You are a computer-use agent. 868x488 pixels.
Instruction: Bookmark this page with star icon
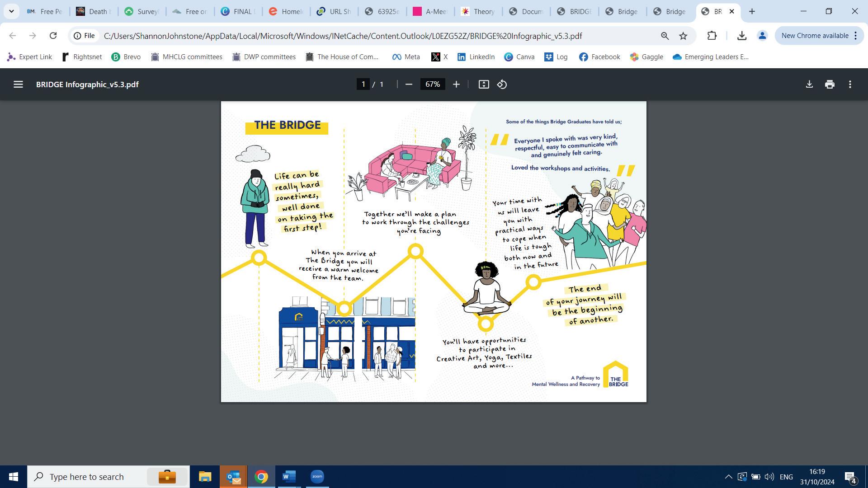click(x=683, y=36)
